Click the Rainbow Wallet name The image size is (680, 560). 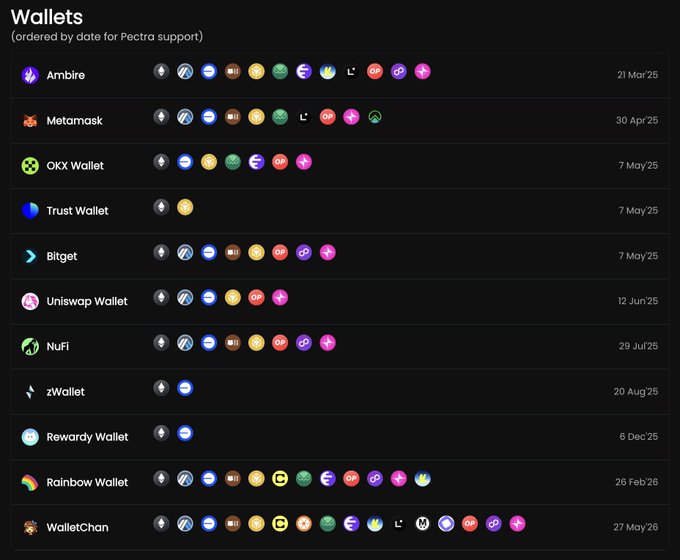click(x=87, y=482)
